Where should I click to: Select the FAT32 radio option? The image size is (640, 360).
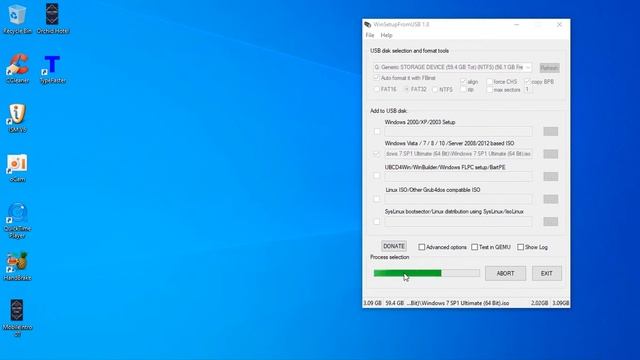click(407, 89)
